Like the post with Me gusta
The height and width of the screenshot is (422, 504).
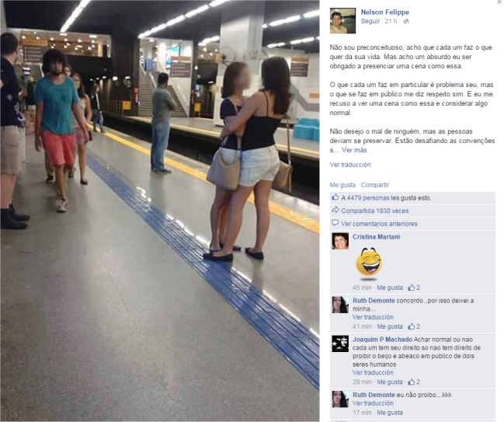click(x=342, y=185)
